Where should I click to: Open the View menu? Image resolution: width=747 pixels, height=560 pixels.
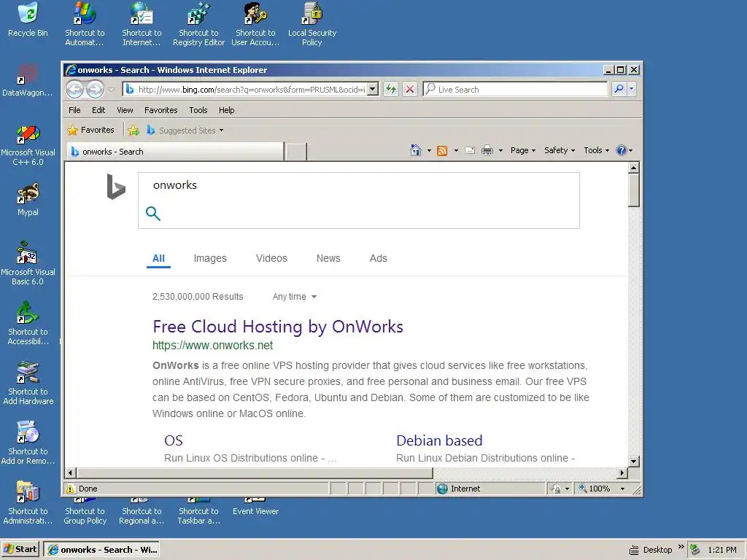(x=125, y=110)
